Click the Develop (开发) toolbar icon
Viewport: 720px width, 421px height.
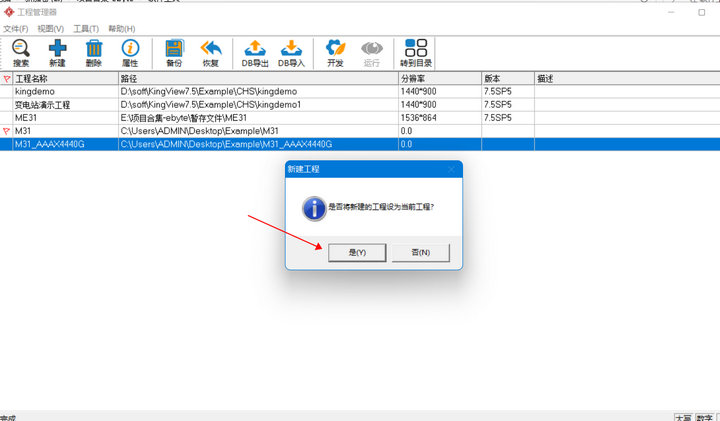click(335, 52)
